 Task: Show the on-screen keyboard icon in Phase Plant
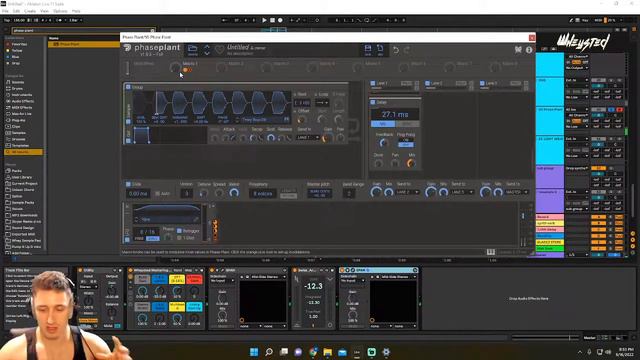(x=491, y=252)
